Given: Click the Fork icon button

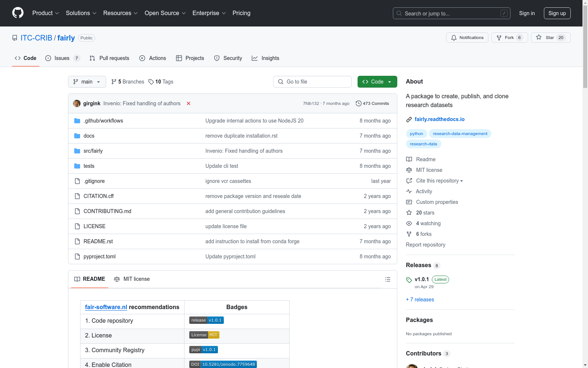Looking at the screenshot, I should [509, 38].
